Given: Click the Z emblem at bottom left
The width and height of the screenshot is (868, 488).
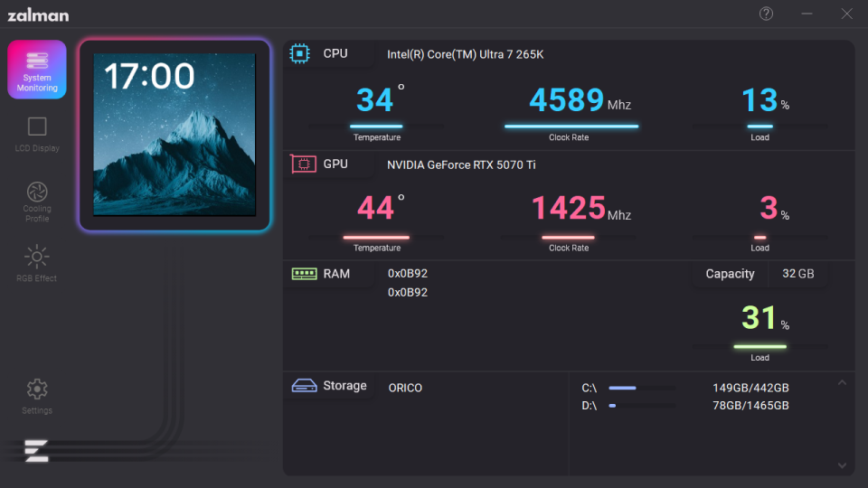Looking at the screenshot, I should pyautogui.click(x=36, y=451).
